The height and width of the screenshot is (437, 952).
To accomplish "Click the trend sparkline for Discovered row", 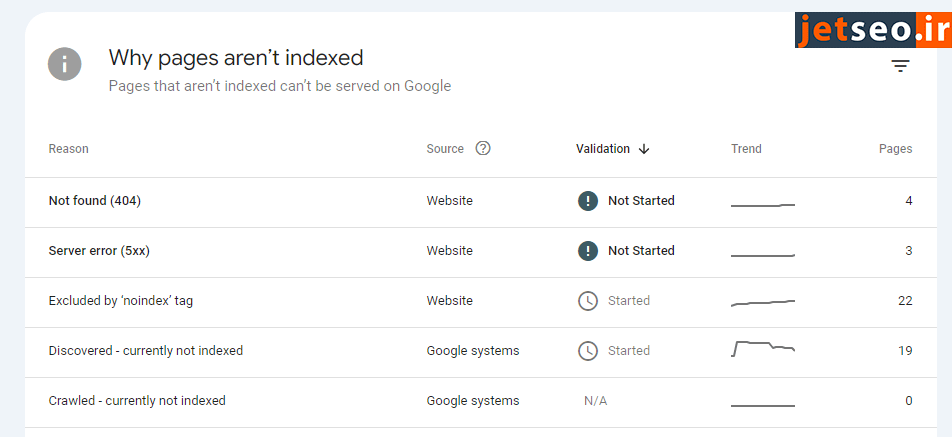I will point(763,349).
